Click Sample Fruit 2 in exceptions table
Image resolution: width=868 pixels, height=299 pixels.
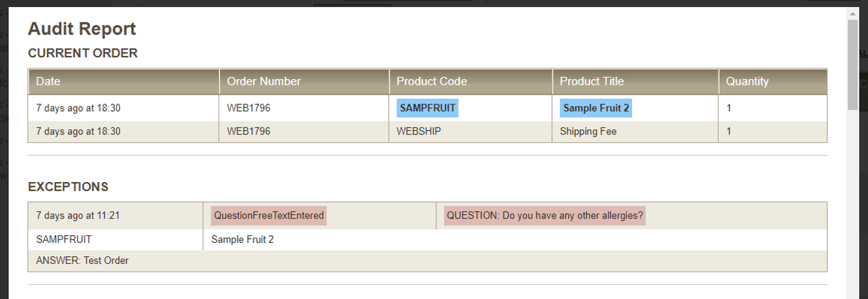click(242, 239)
